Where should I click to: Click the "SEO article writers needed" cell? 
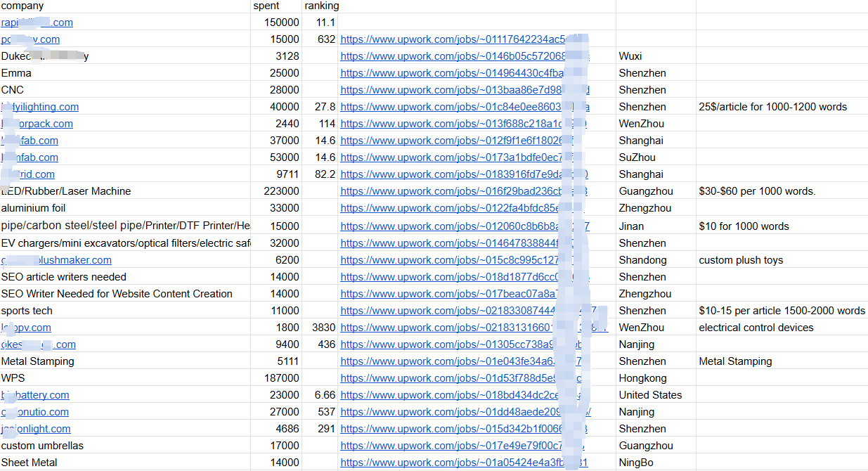coord(125,277)
